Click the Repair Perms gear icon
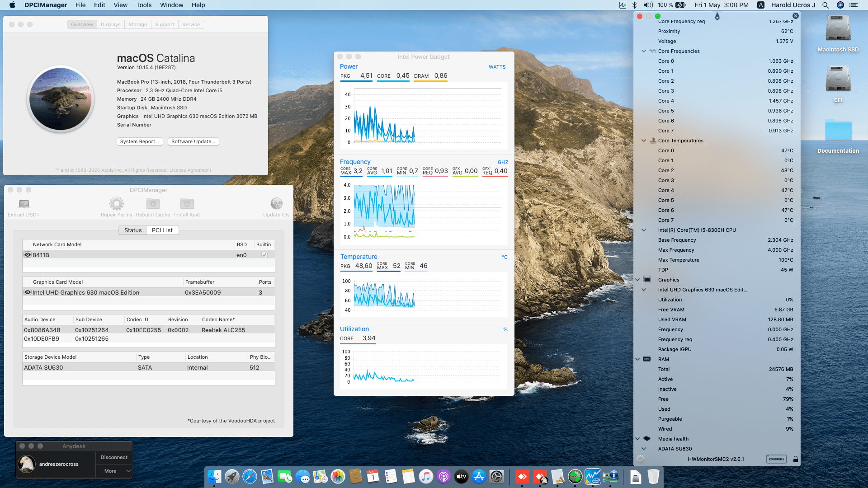 116,204
